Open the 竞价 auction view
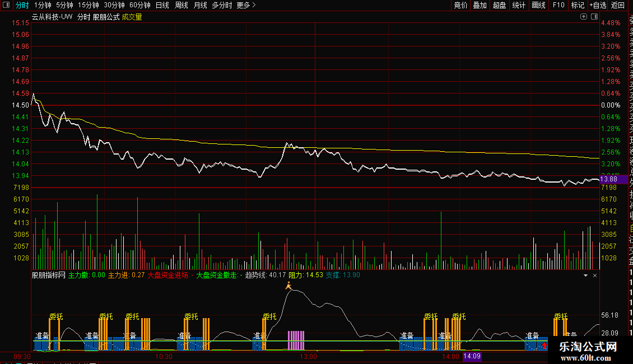Image resolution: width=633 pixels, height=364 pixels. click(460, 5)
